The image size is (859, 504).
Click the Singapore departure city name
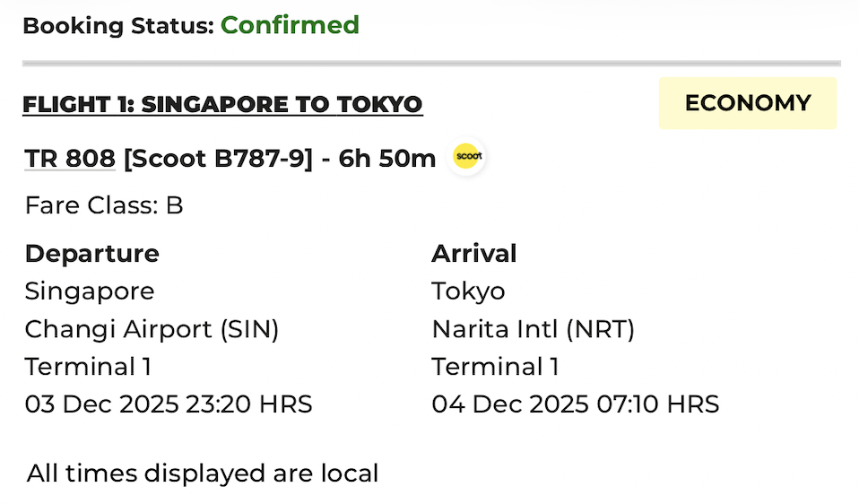click(x=90, y=291)
